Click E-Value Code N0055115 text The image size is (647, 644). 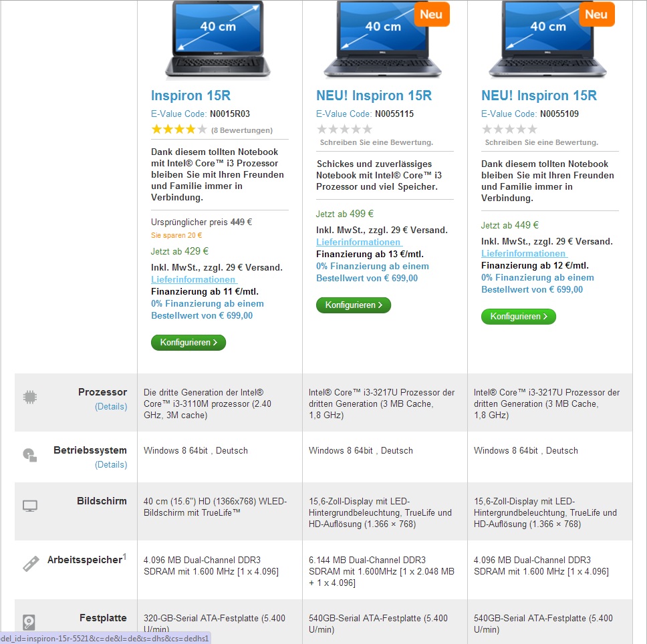click(365, 114)
